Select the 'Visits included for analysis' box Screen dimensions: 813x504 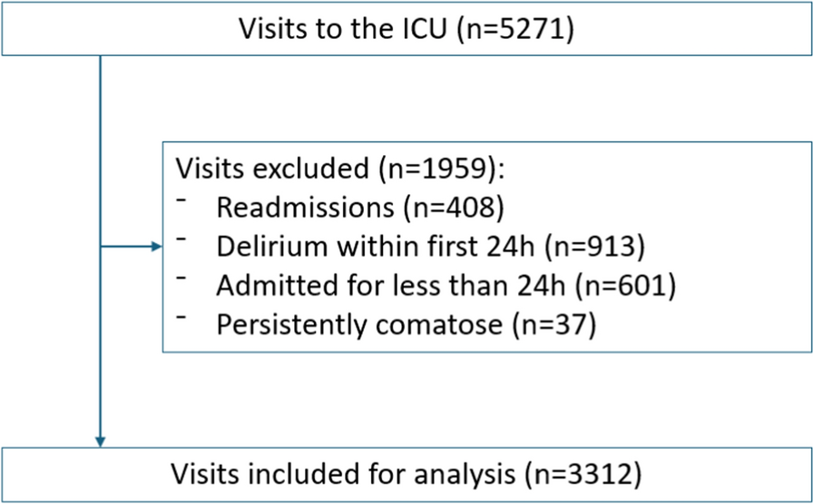click(x=406, y=474)
